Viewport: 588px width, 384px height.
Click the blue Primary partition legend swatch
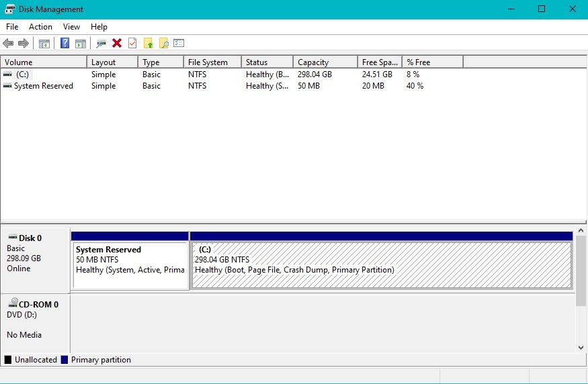[65, 360]
